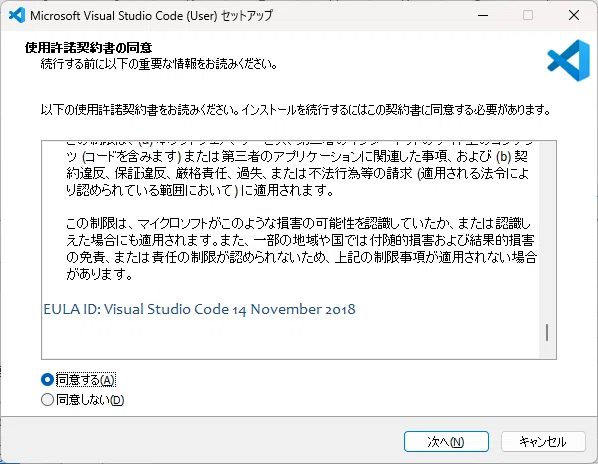Click the 続行する前に以下の重要な情報 subtitle text
The width and height of the screenshot is (598, 464).
[159, 64]
